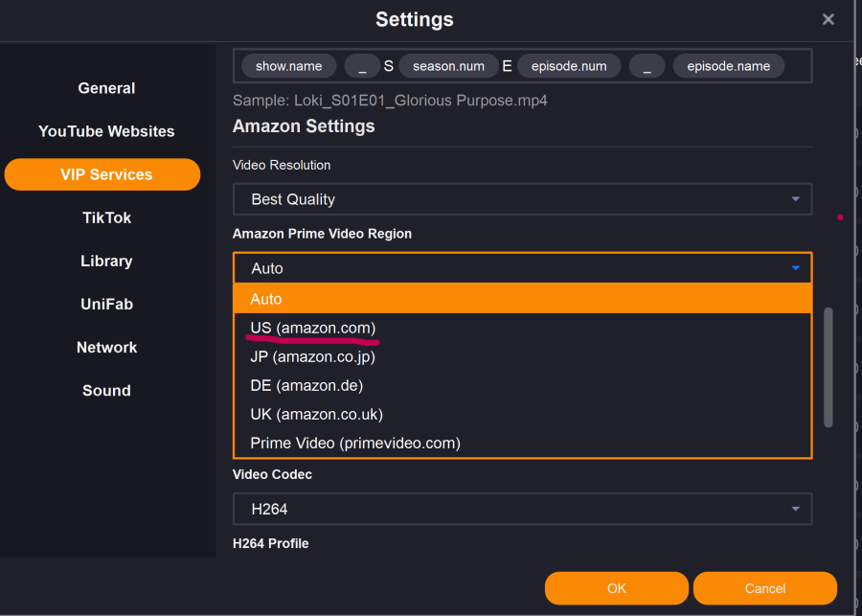This screenshot has height=616, width=862.
Task: Collapse the Amazon Prime Video Region dropdown
Action: pyautogui.click(x=522, y=268)
